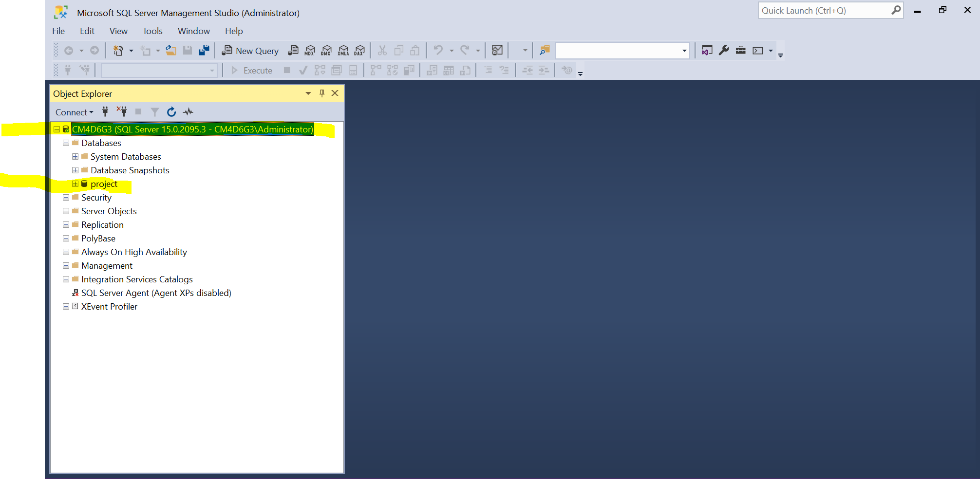Select the project database
Image resolution: width=980 pixels, height=479 pixels.
(104, 184)
